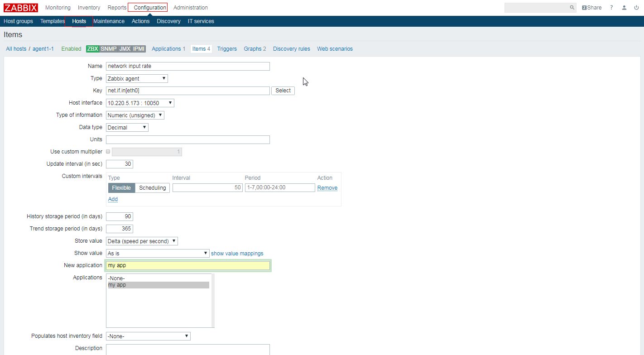The image size is (644, 355).
Task: Open the user profile icon
Action: [624, 8]
